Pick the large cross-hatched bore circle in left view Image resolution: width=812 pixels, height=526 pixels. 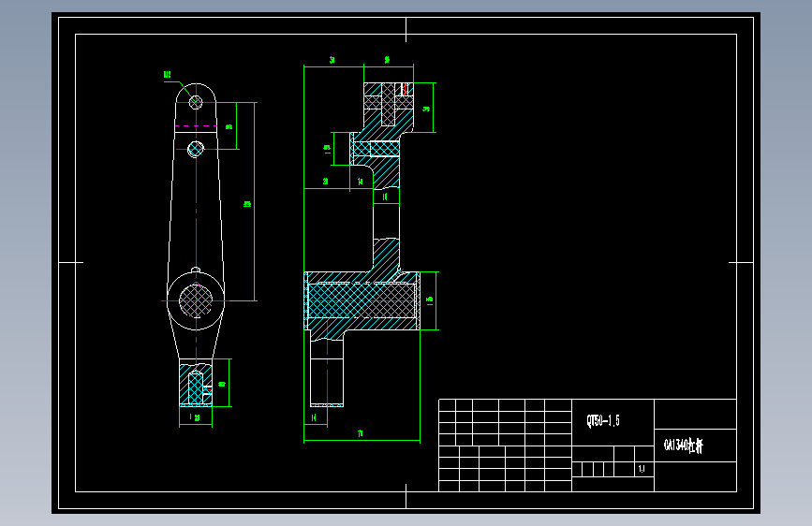click(x=196, y=300)
